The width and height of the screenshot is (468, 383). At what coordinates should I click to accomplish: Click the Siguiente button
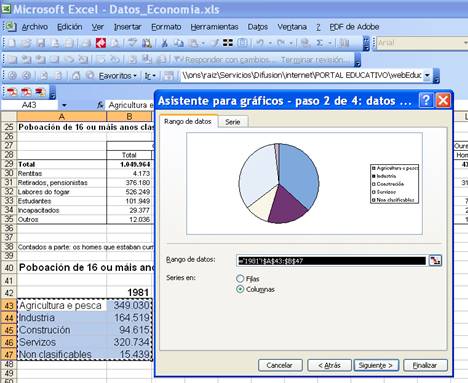tap(375, 365)
